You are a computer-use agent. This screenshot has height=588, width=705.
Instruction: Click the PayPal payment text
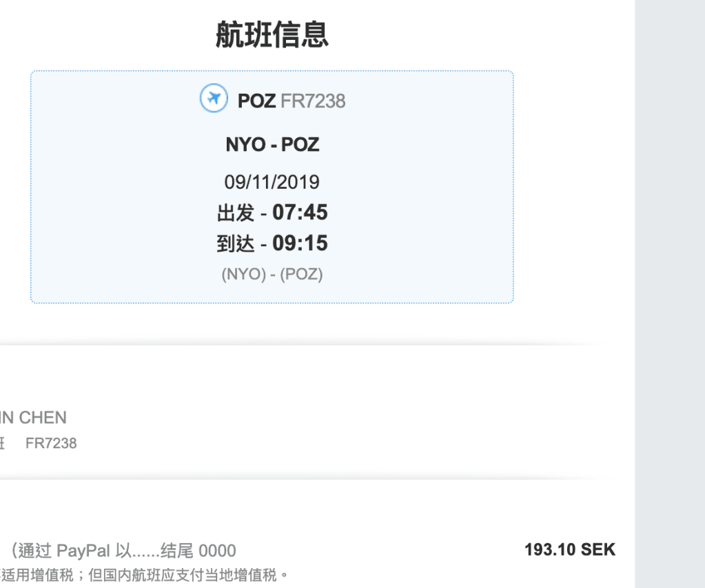point(83,550)
